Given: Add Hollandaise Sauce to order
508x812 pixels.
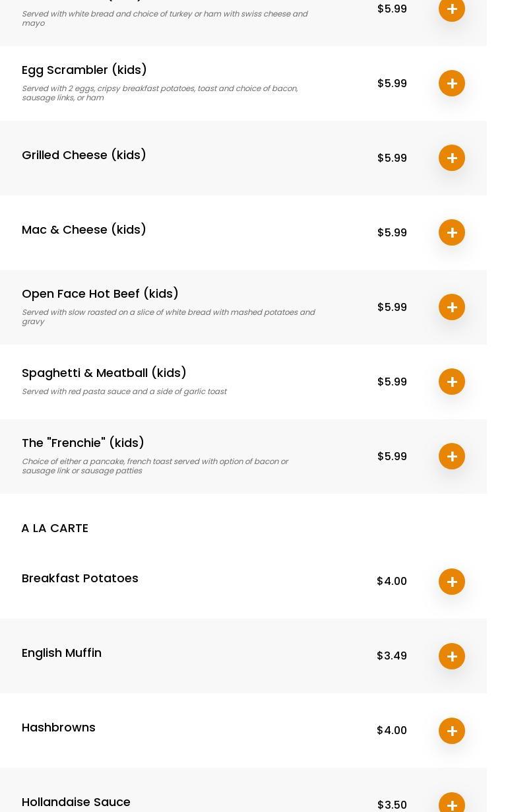Looking at the screenshot, I should pyautogui.click(x=452, y=804).
